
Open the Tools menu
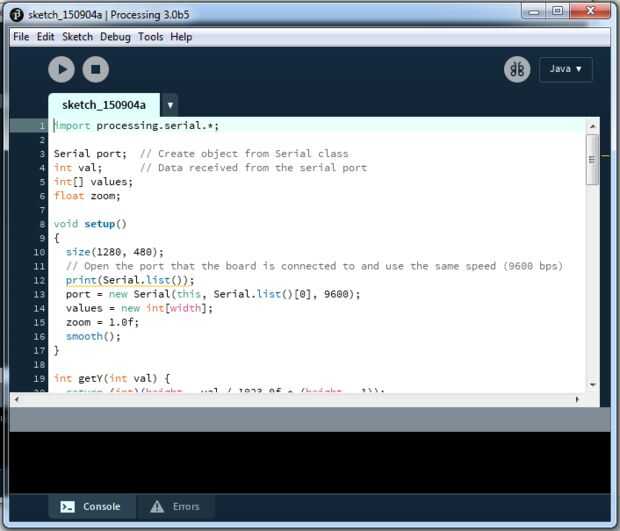click(151, 37)
